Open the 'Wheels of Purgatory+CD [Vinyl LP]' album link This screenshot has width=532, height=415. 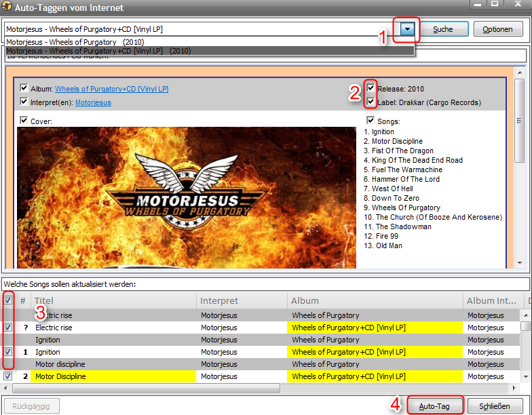[x=111, y=89]
